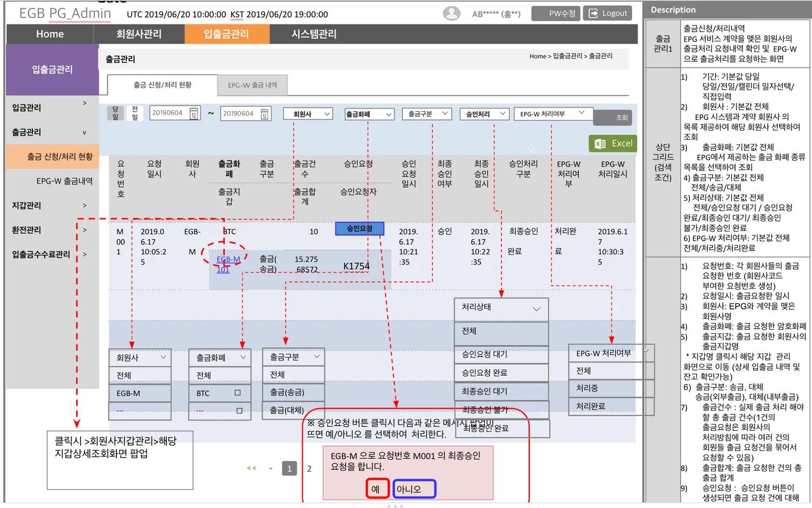Open the 승인처리 filter dropdown
This screenshot has height=508, width=812.
tap(484, 114)
